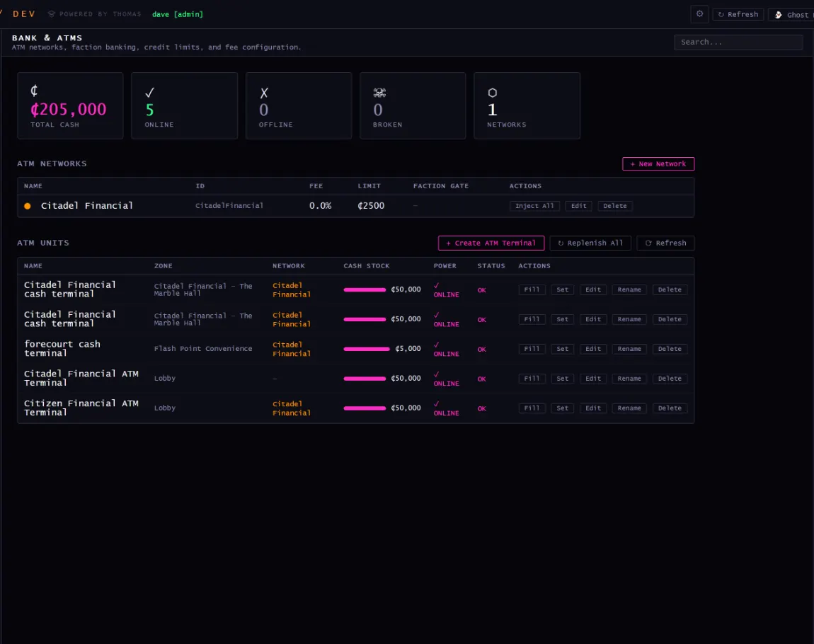Click the ATM Units Refresh button
The image size is (814, 644).
[665, 243]
